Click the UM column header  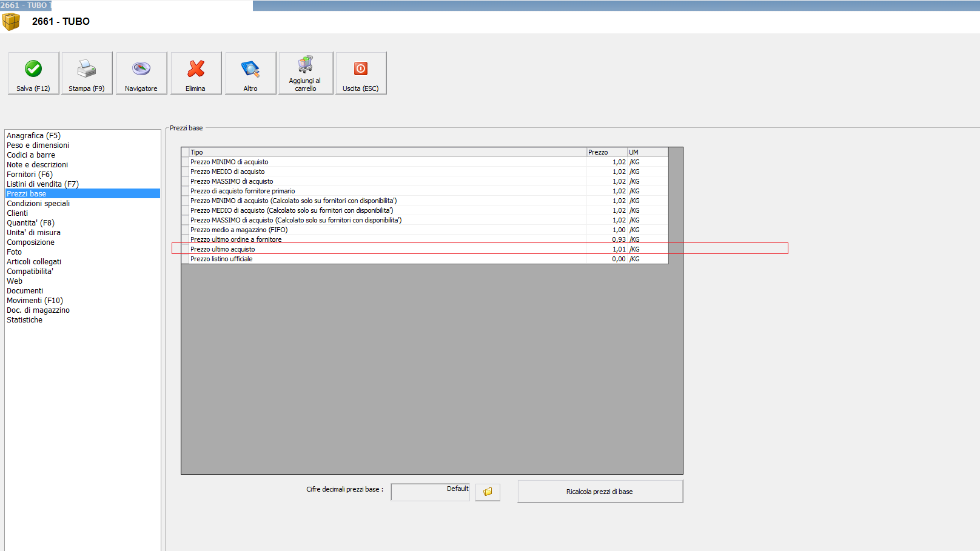click(648, 152)
